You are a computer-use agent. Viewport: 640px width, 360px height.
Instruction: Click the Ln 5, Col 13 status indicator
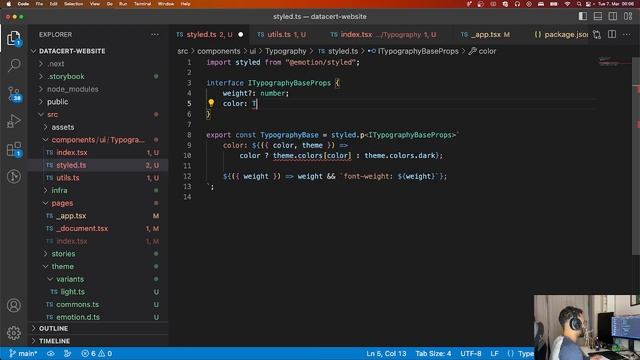pos(386,353)
